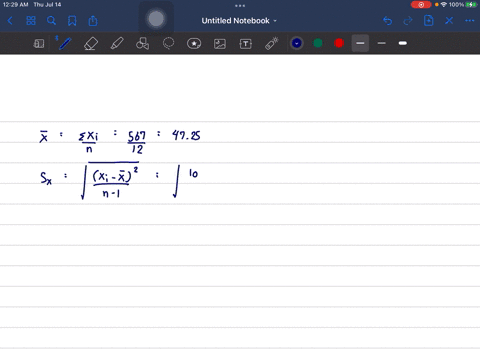Select the Pen tool

[x=65, y=44]
